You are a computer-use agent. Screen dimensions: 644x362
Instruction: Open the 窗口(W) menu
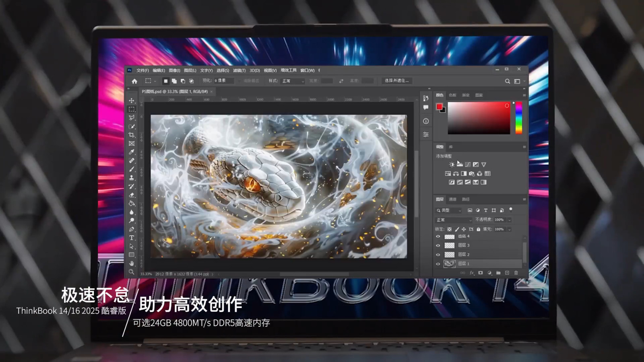pyautogui.click(x=307, y=70)
